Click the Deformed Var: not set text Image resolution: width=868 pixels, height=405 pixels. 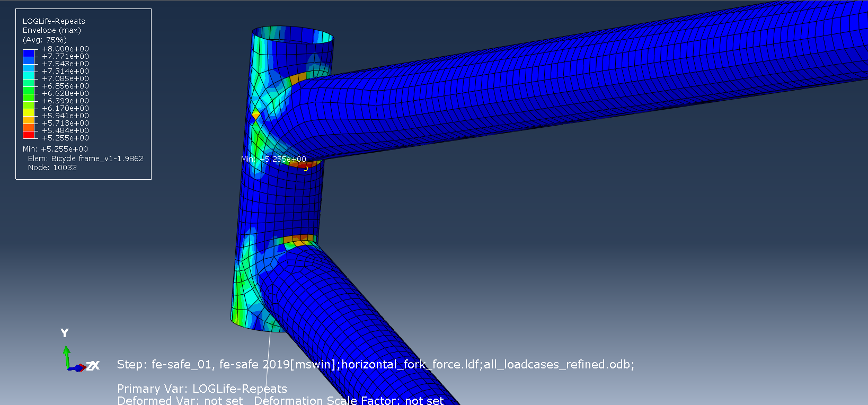pos(180,400)
